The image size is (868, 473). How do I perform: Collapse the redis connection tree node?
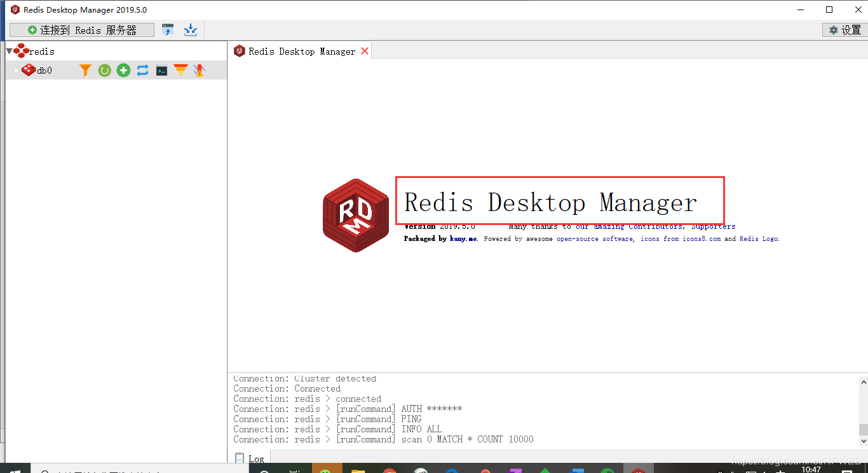coord(9,51)
